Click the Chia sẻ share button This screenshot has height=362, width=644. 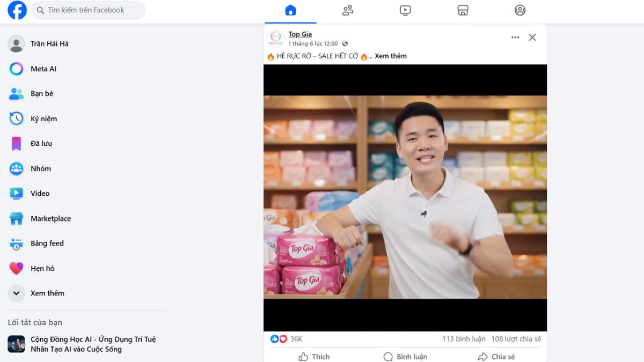click(x=496, y=357)
